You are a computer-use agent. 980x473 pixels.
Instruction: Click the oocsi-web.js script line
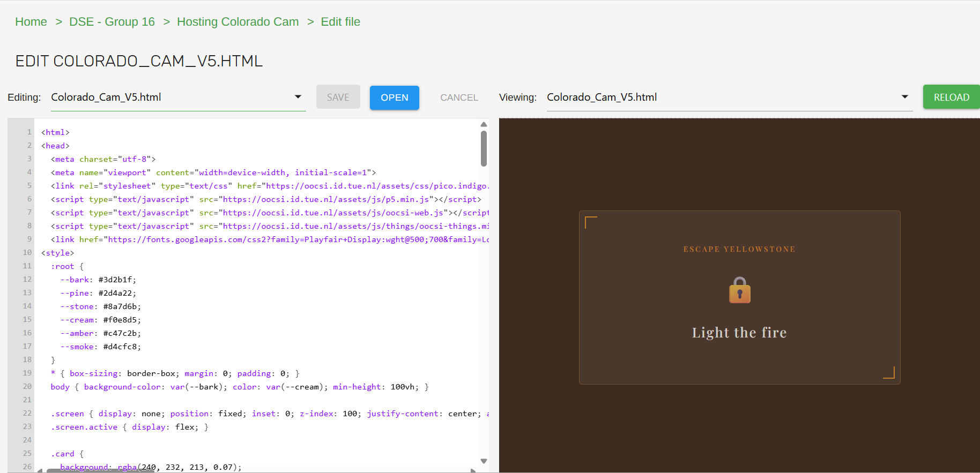pos(270,213)
